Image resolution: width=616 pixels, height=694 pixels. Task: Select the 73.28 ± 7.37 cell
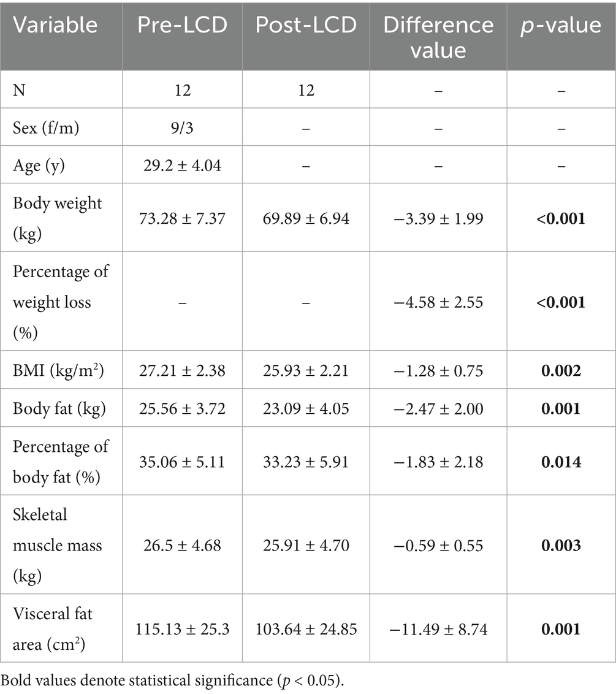(182, 218)
